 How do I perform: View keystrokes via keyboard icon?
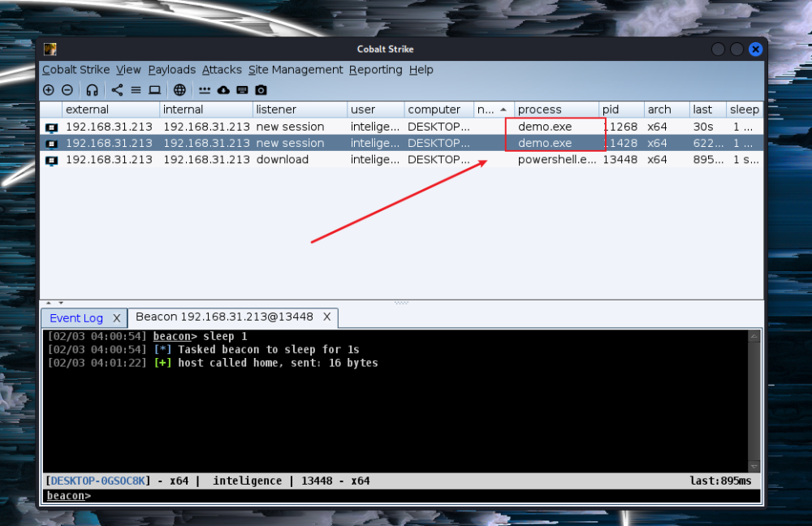tap(242, 90)
